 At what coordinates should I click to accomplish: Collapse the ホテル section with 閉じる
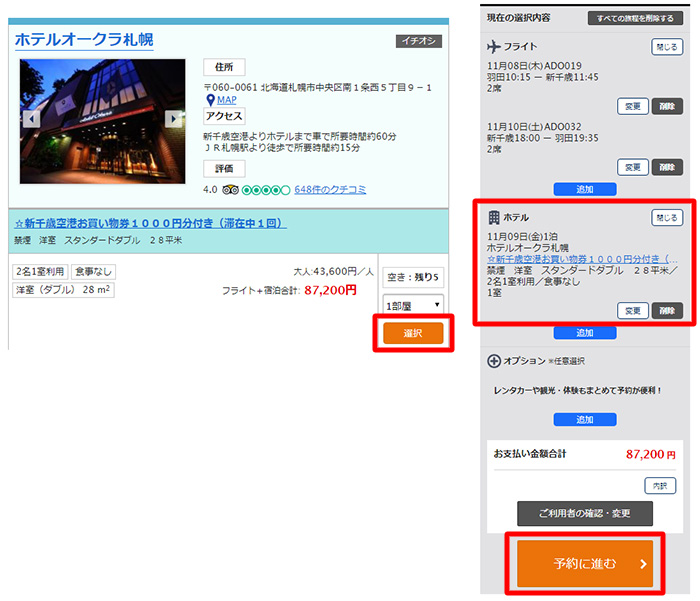pos(667,218)
